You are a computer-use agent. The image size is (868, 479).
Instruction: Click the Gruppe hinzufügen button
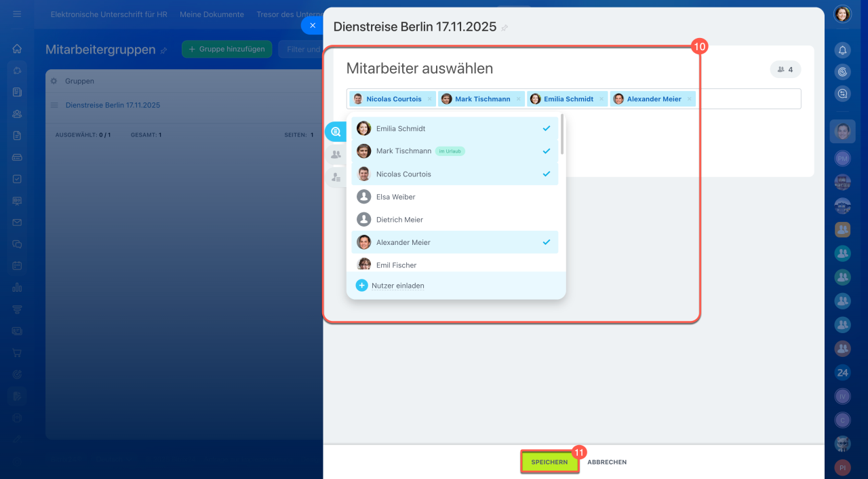coord(226,49)
